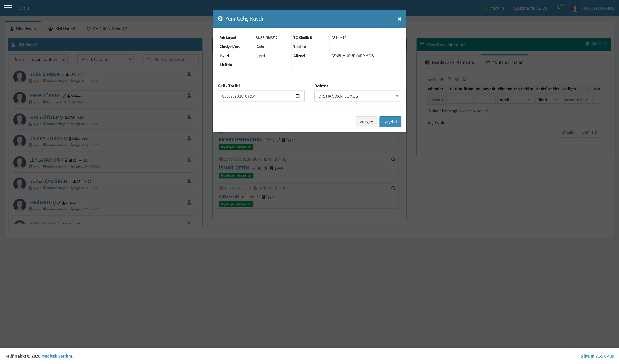The height and width of the screenshot is (364, 619).
Task: Open the hamburger Menü icon
Action: (x=8, y=8)
